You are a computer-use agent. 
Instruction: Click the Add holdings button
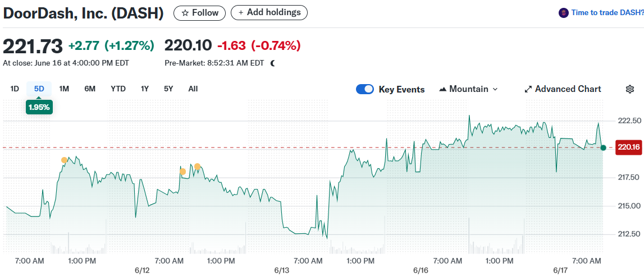pos(269,13)
